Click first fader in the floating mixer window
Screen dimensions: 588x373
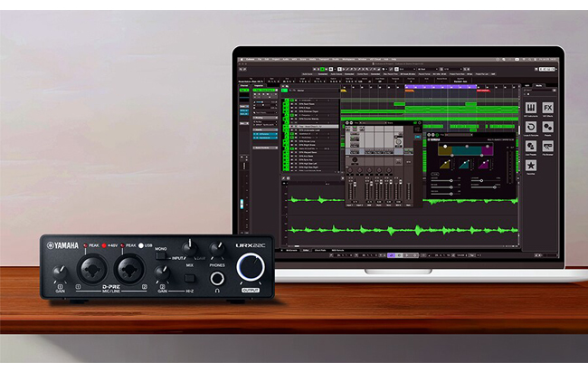(x=355, y=185)
